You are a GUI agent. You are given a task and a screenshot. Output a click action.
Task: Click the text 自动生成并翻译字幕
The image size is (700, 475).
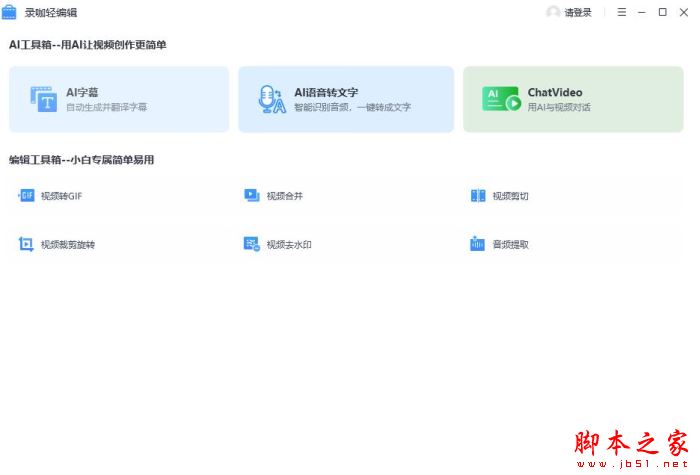coord(107,107)
